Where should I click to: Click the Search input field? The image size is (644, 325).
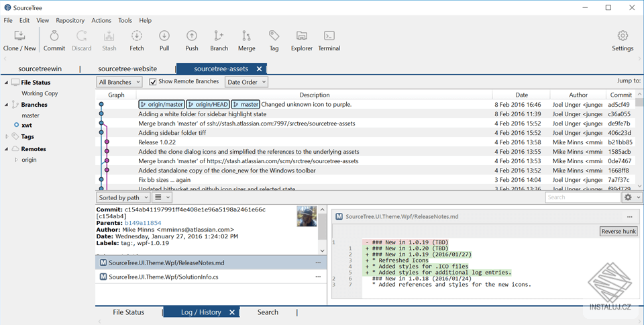click(582, 197)
